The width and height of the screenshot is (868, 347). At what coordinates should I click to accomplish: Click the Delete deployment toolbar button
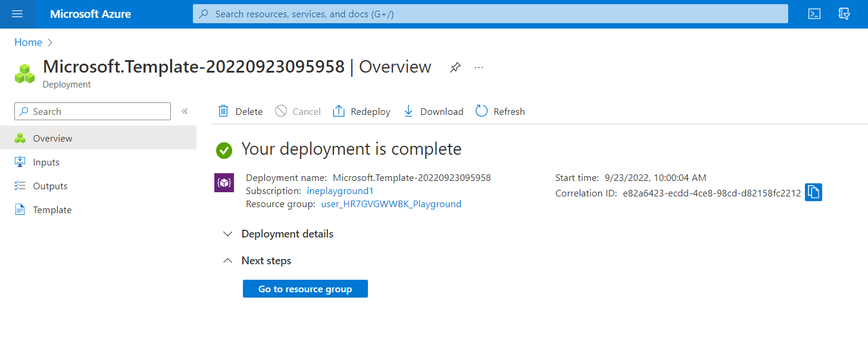click(x=241, y=111)
